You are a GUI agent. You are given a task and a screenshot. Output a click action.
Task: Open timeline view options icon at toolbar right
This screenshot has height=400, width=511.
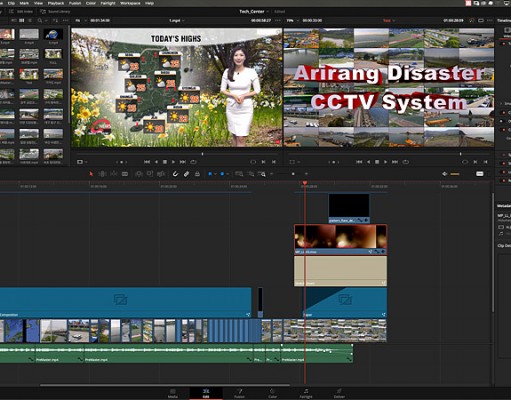point(480,174)
